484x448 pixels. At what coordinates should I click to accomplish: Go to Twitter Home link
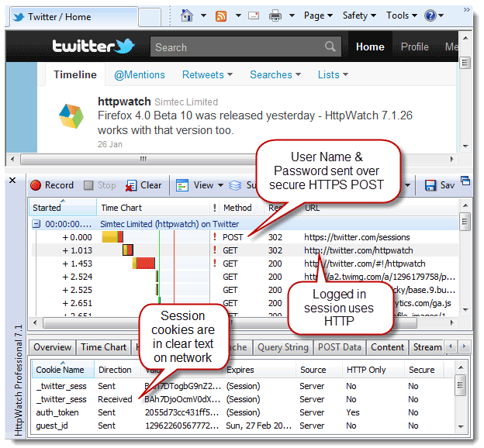point(370,47)
